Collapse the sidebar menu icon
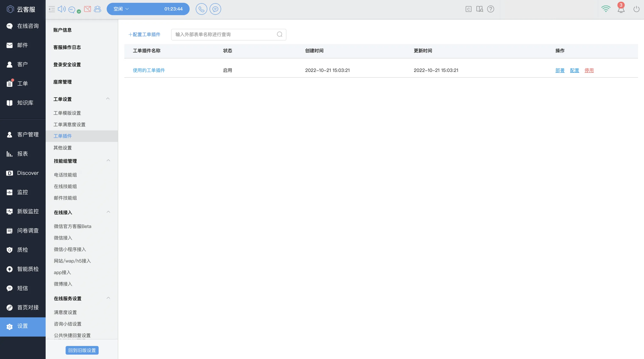Screen dimensions: 644x359 click(52, 9)
